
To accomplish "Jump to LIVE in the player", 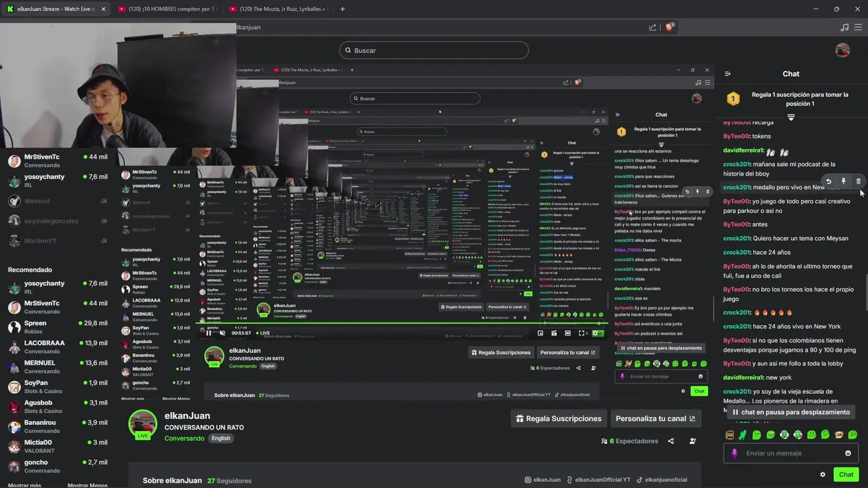I will click(x=262, y=333).
